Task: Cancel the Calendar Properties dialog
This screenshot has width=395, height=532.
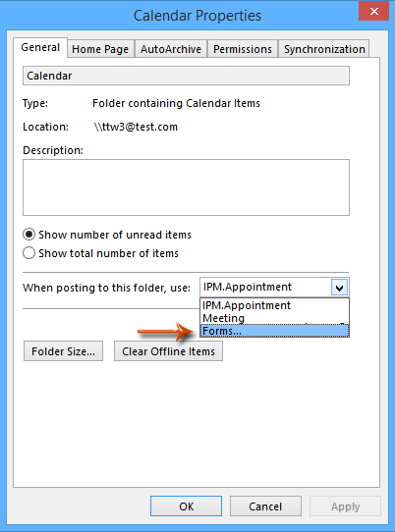Action: pyautogui.click(x=265, y=506)
